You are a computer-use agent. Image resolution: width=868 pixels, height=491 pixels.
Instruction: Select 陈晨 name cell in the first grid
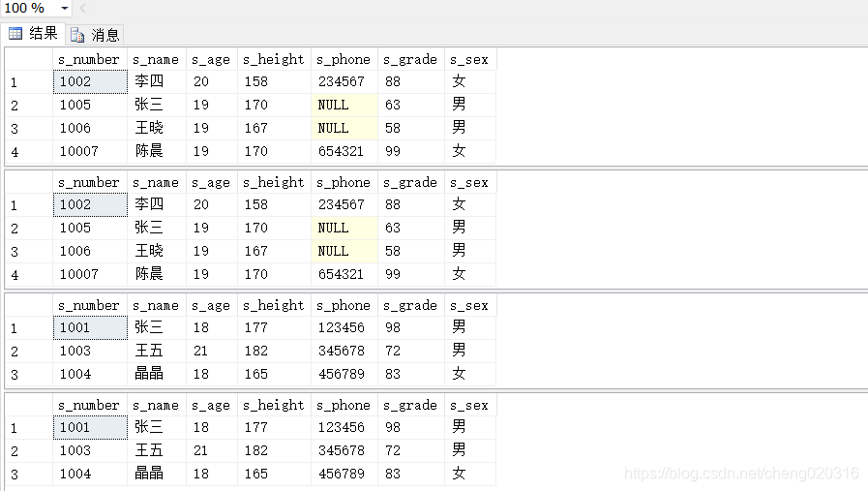(157, 152)
